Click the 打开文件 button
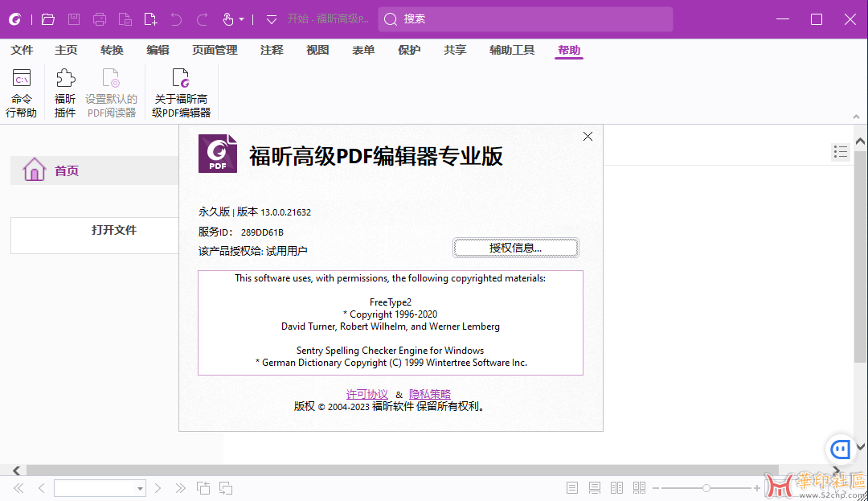Screen dimensions: 868x501 (x=95, y=236)
